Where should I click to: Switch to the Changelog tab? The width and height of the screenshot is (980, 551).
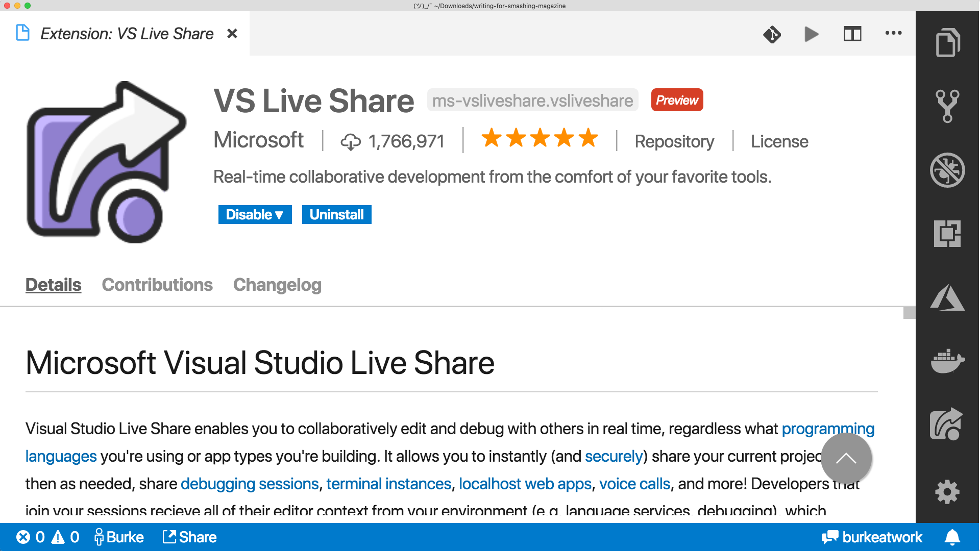277,284
